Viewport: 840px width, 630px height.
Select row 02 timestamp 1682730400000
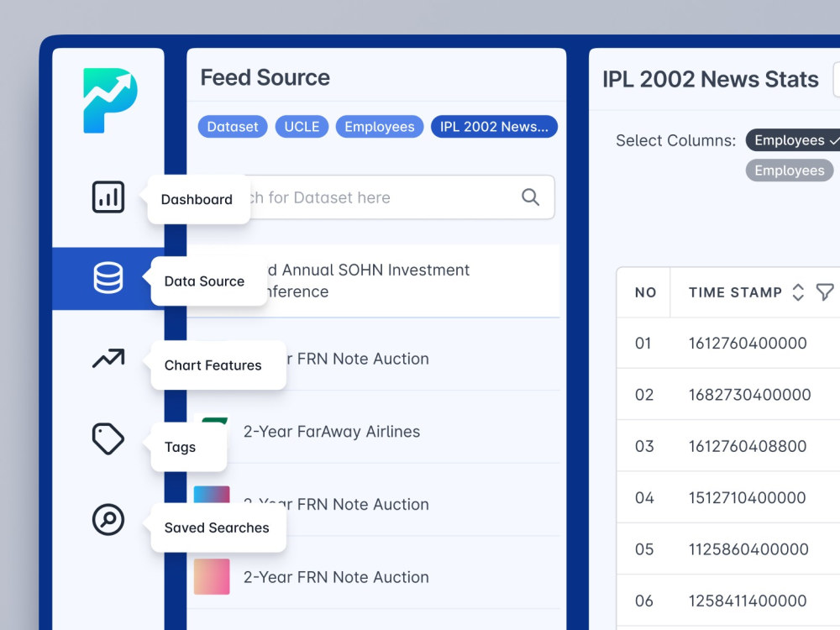(x=749, y=394)
